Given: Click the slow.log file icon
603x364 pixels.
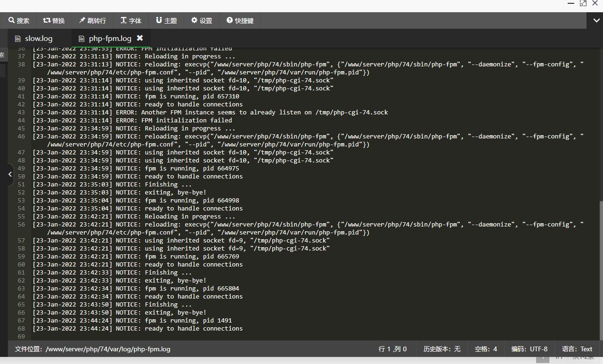Looking at the screenshot, I should pyautogui.click(x=18, y=39).
